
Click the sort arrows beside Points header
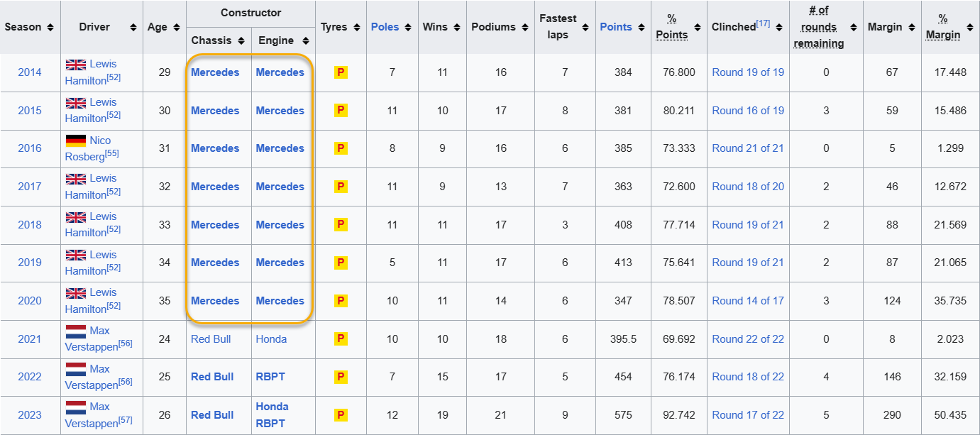(641, 27)
